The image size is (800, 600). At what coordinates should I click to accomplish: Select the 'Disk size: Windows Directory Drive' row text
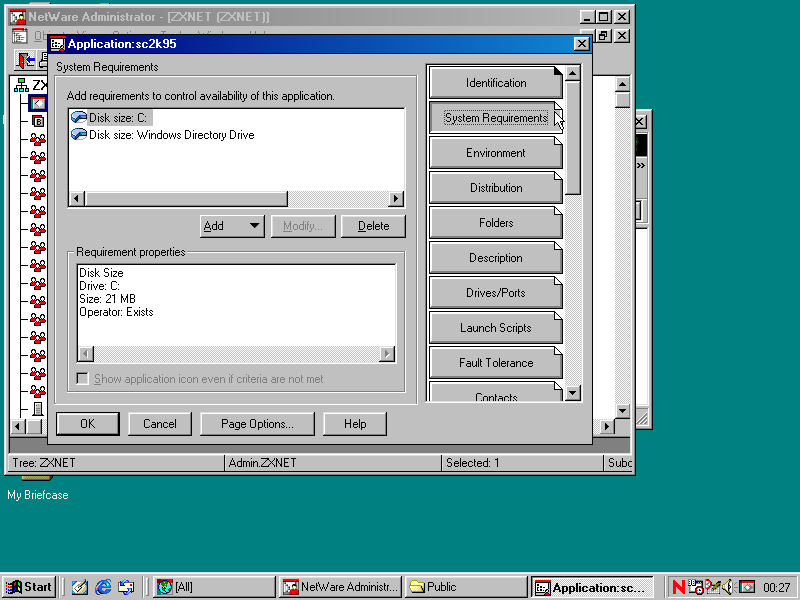point(171,135)
